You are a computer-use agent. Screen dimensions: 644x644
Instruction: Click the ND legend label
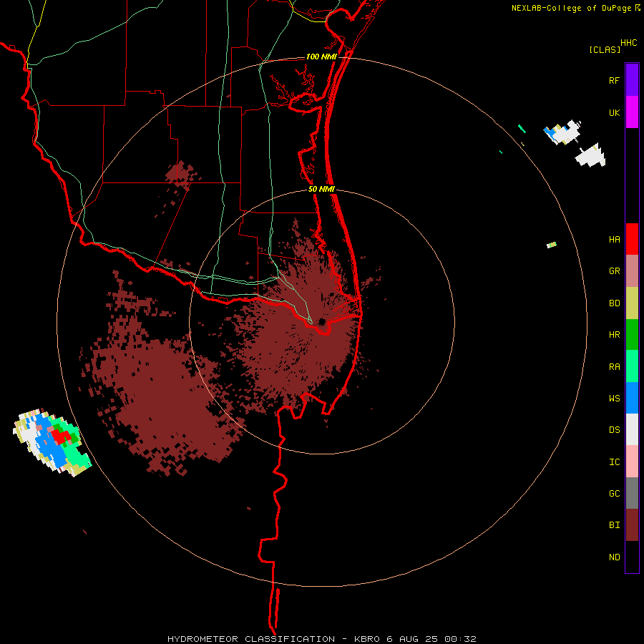click(x=614, y=557)
